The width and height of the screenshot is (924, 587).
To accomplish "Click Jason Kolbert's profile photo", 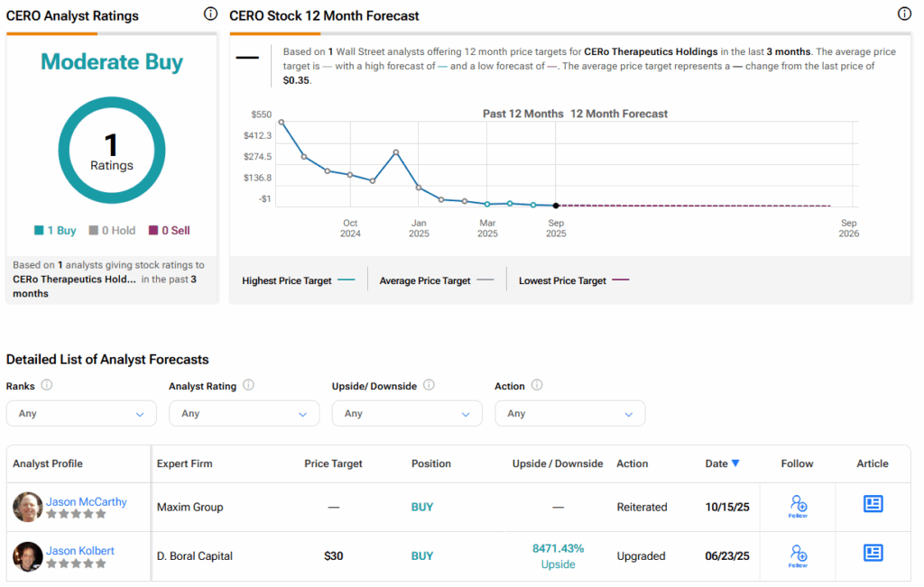I will pyautogui.click(x=28, y=556).
